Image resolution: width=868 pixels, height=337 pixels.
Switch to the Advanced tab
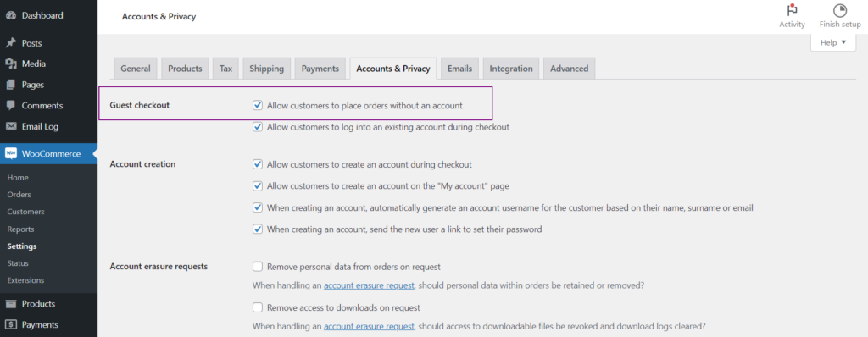point(569,69)
